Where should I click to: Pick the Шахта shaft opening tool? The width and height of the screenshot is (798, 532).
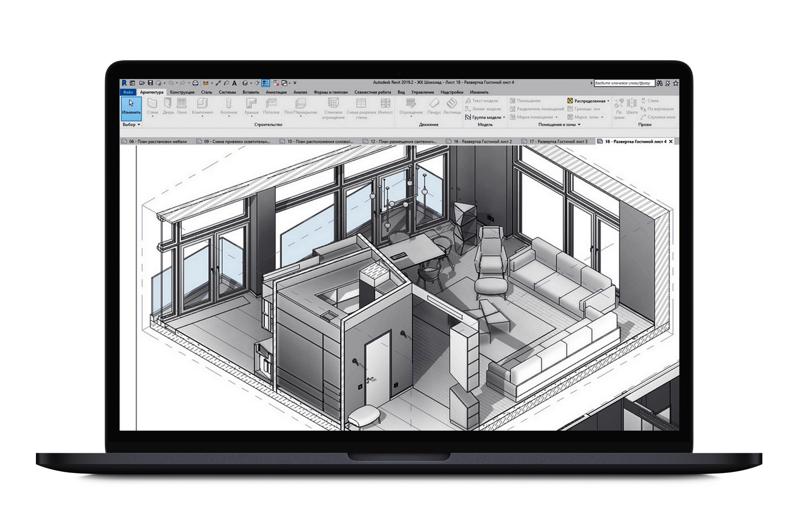(x=632, y=106)
